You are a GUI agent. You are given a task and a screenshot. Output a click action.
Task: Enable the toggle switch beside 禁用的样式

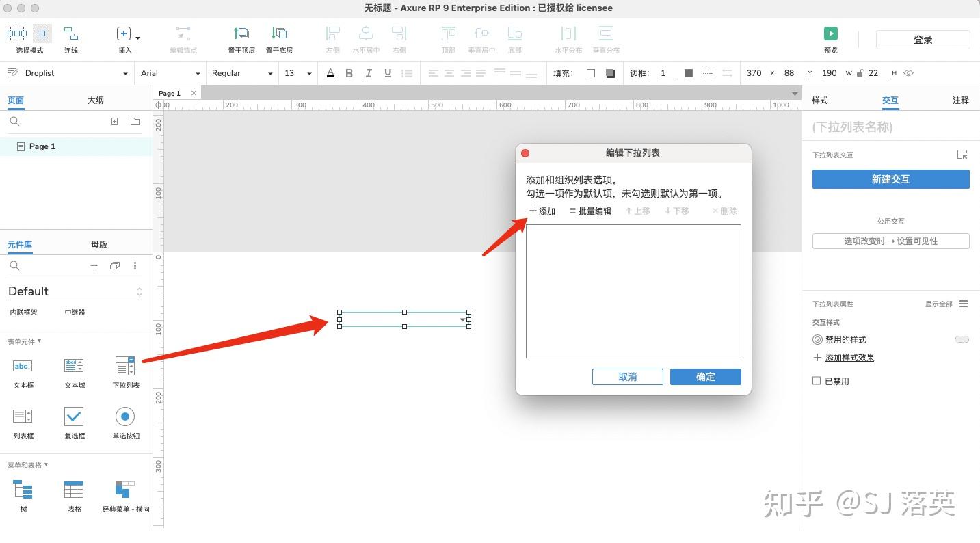(962, 339)
